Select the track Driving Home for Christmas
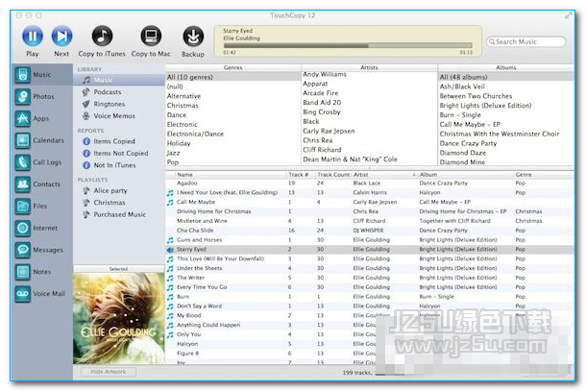The width and height of the screenshot is (586, 392). tap(370, 211)
